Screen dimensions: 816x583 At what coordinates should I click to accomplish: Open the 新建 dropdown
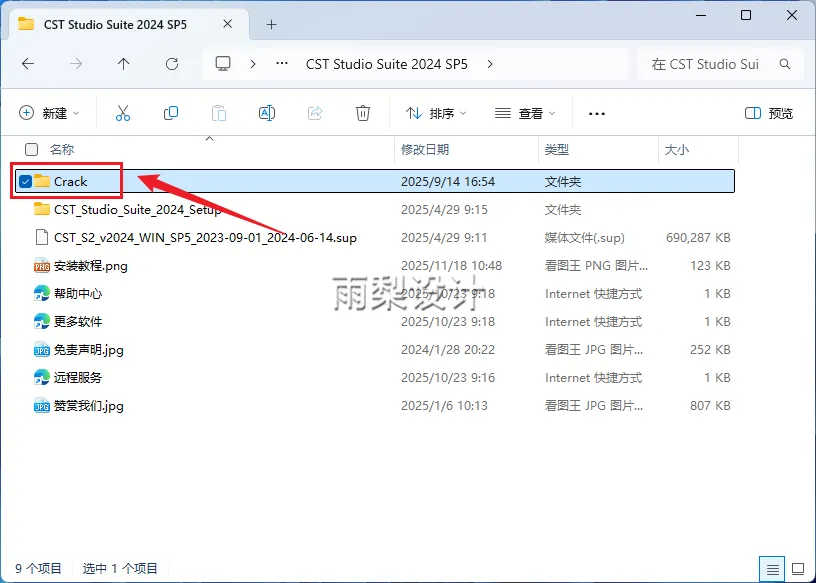[49, 113]
